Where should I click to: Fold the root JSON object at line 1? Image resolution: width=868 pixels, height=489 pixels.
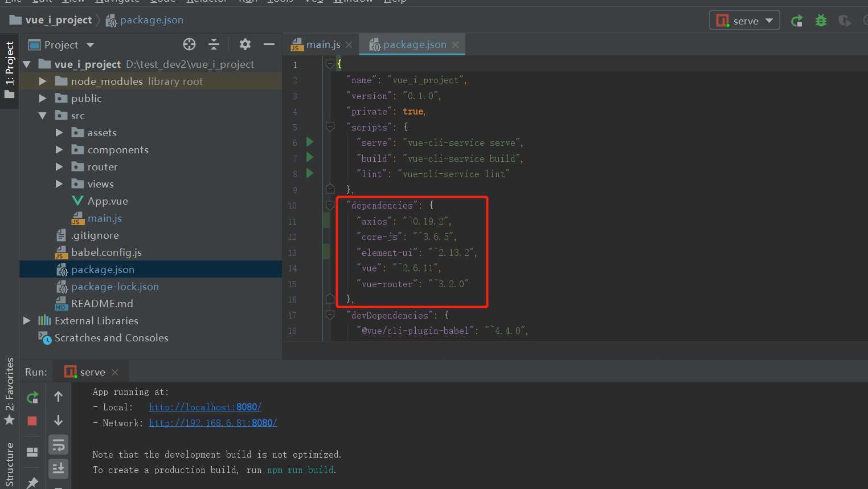pyautogui.click(x=330, y=64)
